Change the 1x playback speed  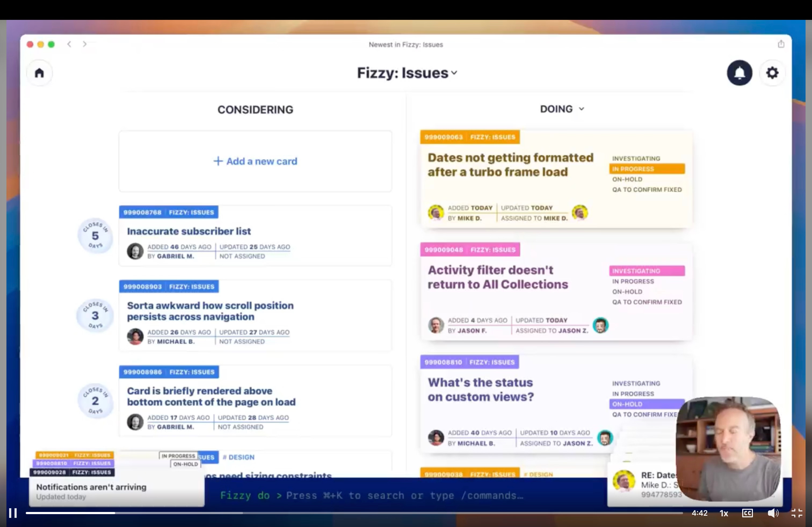[724, 513]
